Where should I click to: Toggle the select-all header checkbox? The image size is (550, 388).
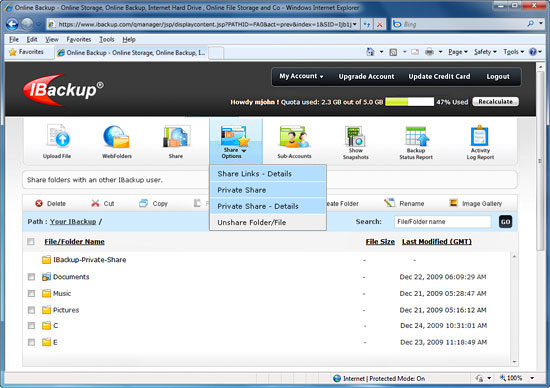pyautogui.click(x=31, y=241)
